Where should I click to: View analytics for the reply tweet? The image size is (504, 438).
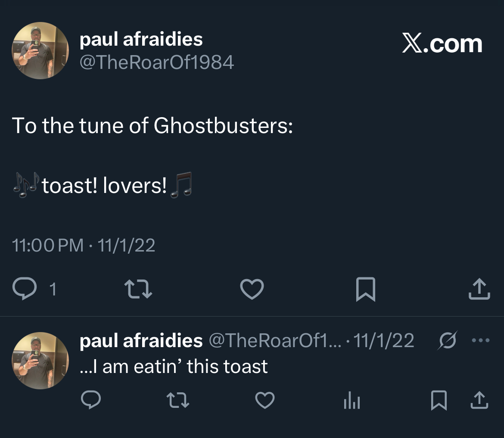click(x=352, y=401)
